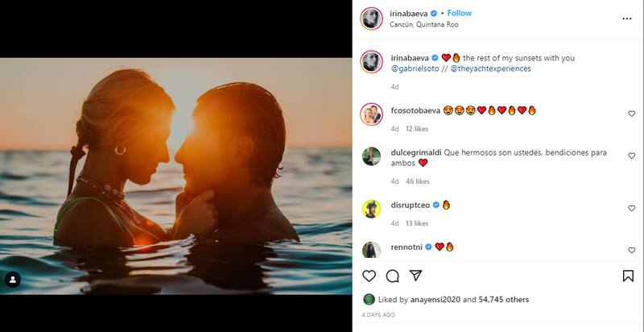This screenshot has width=644, height=332.
Task: Follow the irinabaeva account
Action: 459,13
